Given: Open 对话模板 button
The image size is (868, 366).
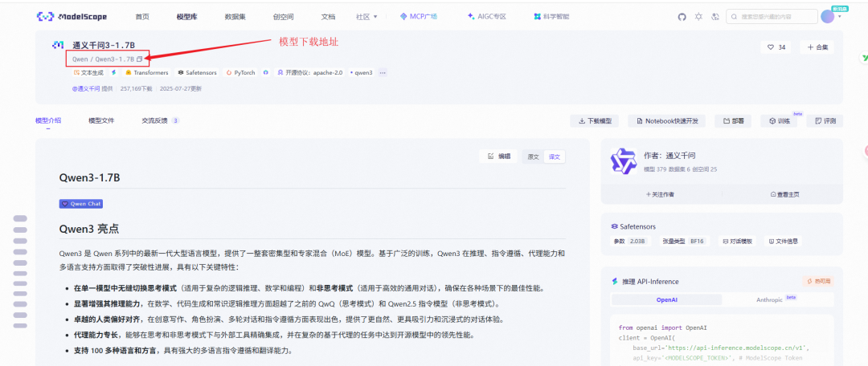Looking at the screenshot, I should tap(739, 242).
